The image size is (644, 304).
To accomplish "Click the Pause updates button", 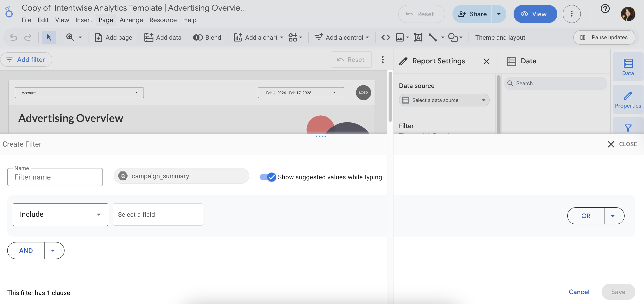I will pyautogui.click(x=604, y=37).
